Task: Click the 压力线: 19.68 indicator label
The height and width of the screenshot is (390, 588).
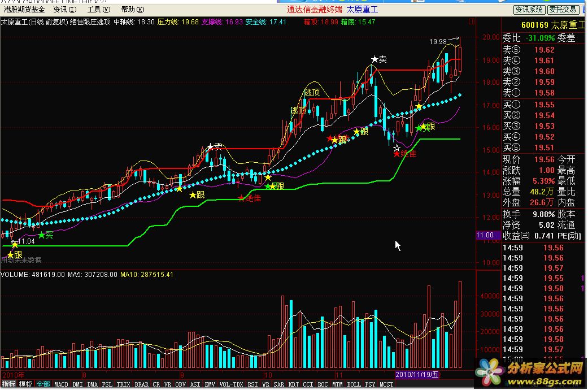Action: [x=178, y=22]
